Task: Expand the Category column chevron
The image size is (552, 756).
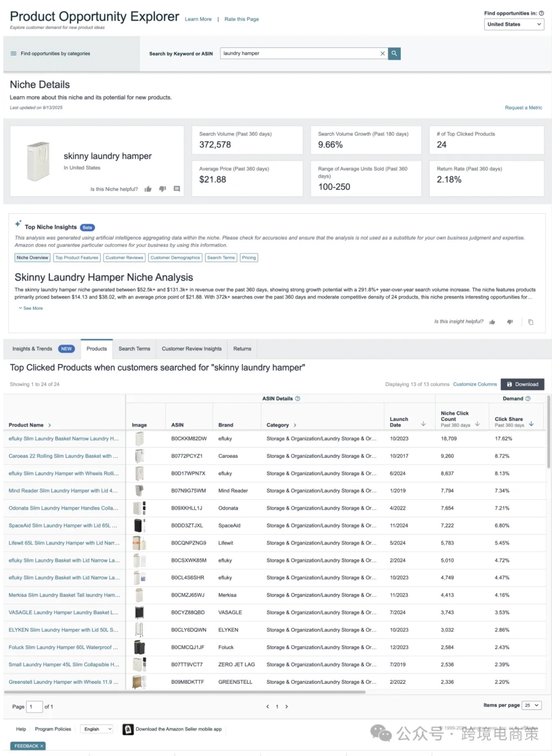Action: (295, 425)
